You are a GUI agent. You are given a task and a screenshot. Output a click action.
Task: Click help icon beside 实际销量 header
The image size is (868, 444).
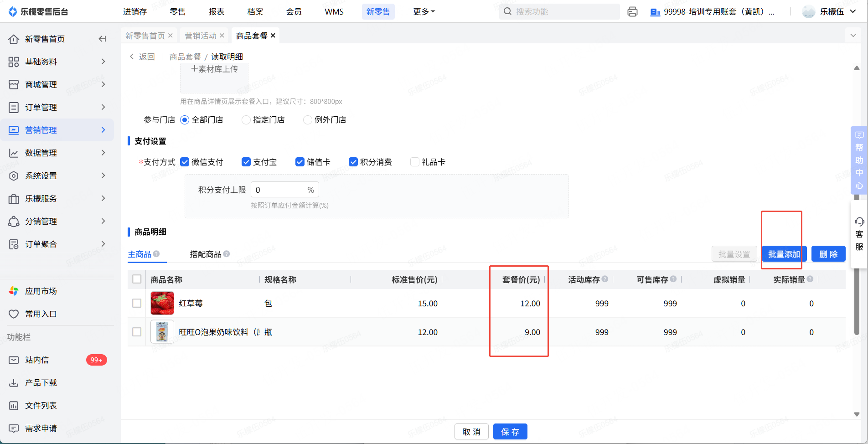click(810, 279)
